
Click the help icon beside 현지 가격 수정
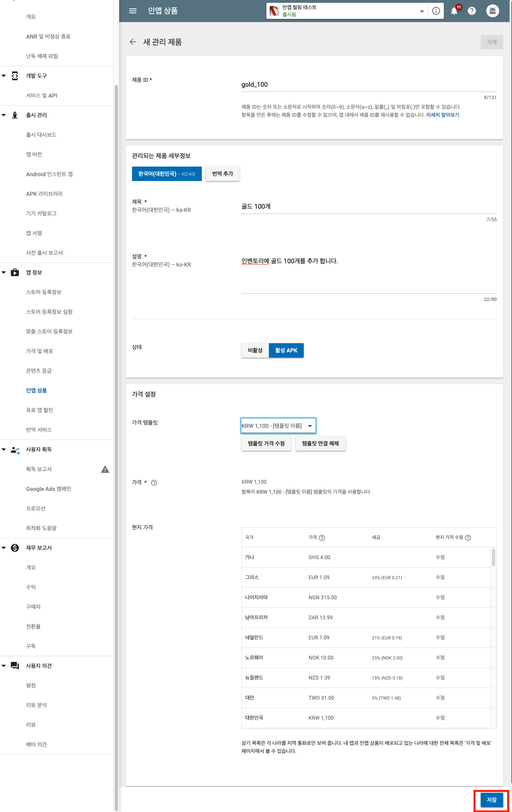coord(468,538)
